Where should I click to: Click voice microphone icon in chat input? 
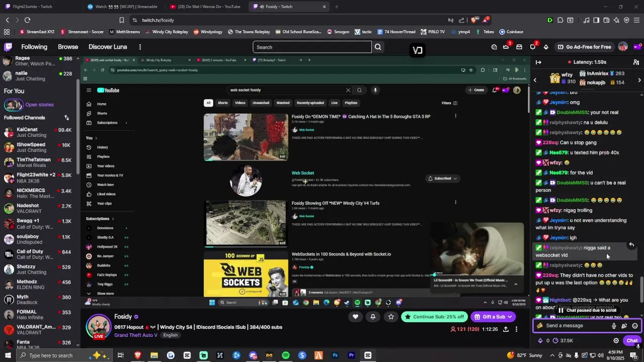coord(614,326)
